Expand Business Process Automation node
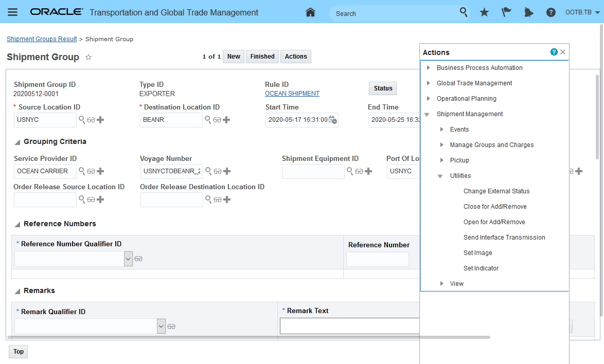The image size is (604, 364). 428,68
